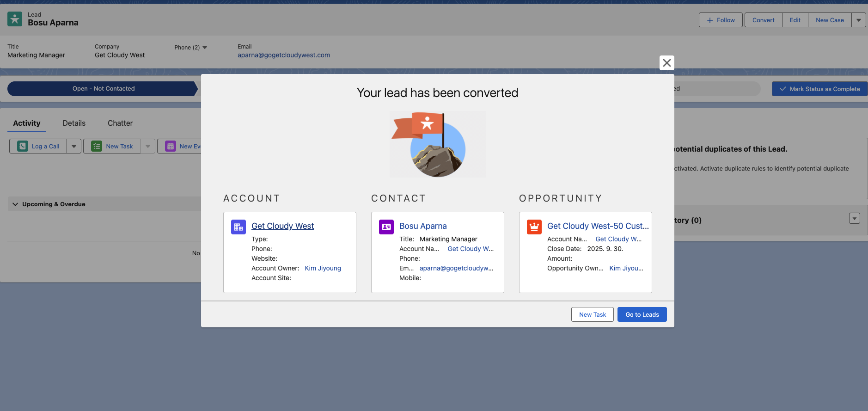Open opportunity's account name Get Cloudy W... link
This screenshot has height=411, width=868.
click(x=618, y=239)
